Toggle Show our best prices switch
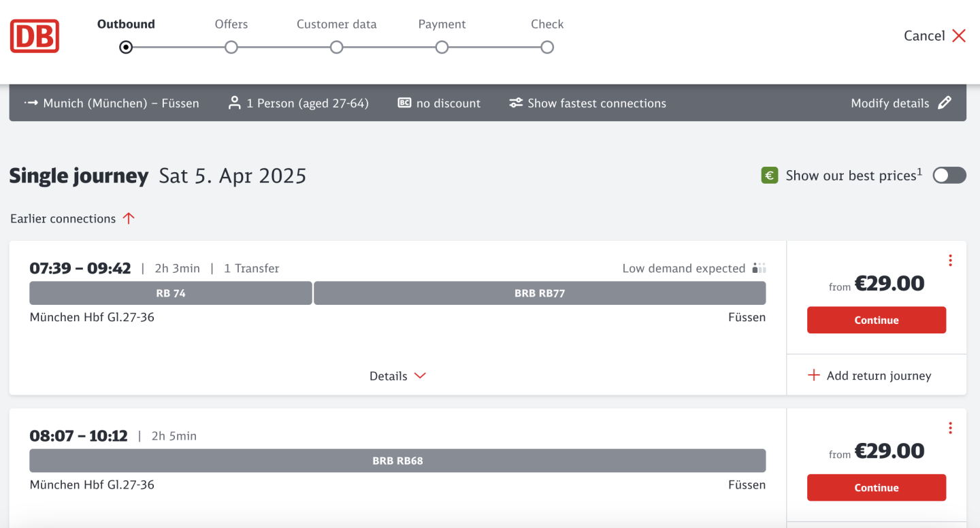 tap(949, 176)
